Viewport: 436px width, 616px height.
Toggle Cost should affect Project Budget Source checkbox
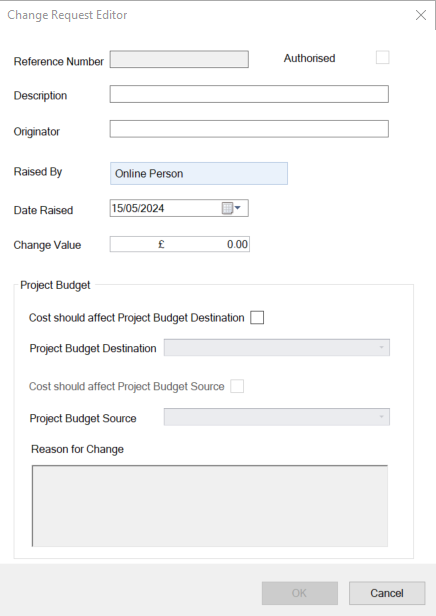point(237,386)
